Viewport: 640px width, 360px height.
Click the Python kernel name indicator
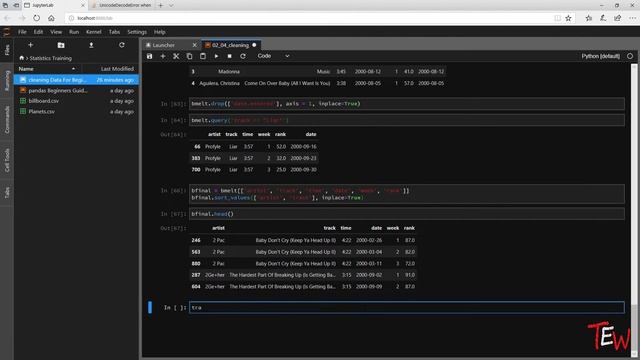pos(600,56)
